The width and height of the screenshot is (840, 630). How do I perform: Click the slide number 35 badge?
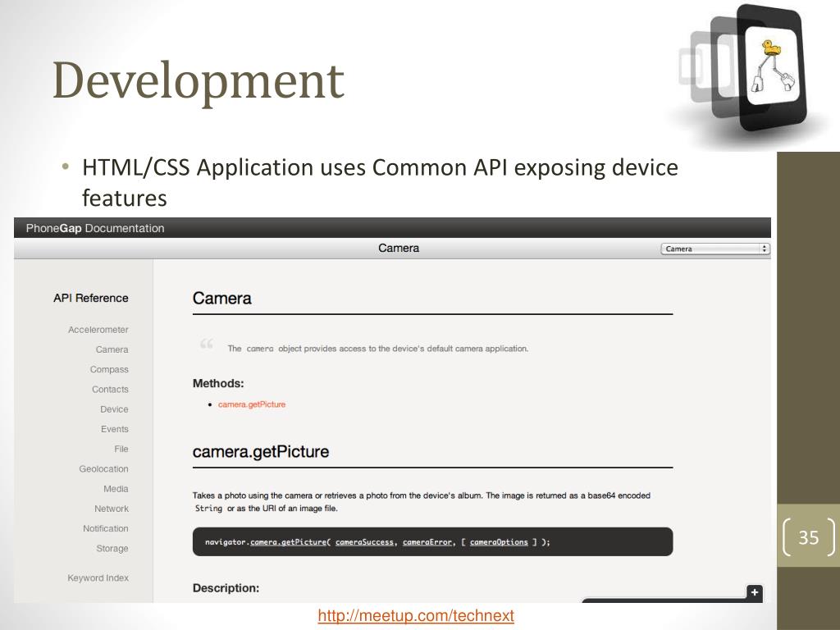point(808,536)
